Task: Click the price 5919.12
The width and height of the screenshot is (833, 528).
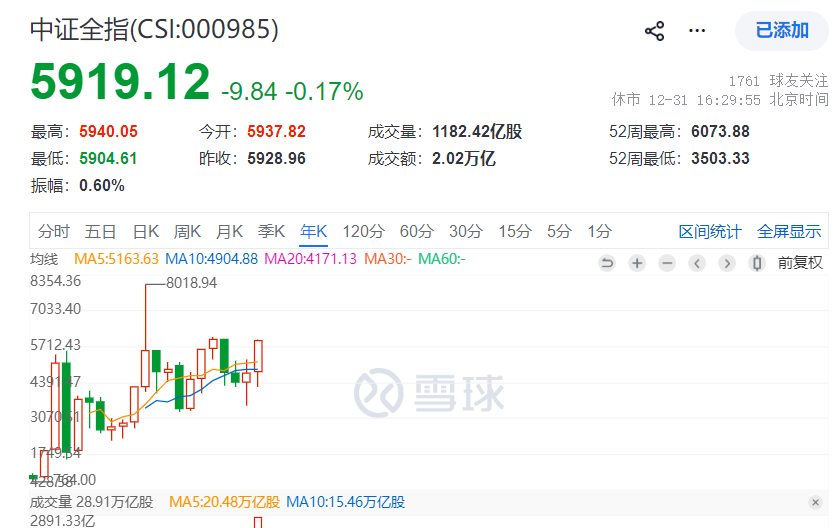Action: click(120, 82)
